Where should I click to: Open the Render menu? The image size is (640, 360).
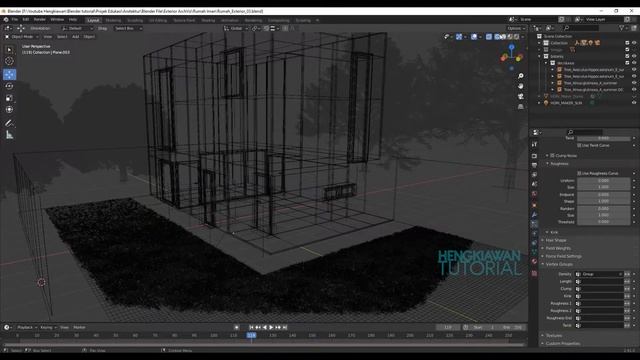point(40,20)
